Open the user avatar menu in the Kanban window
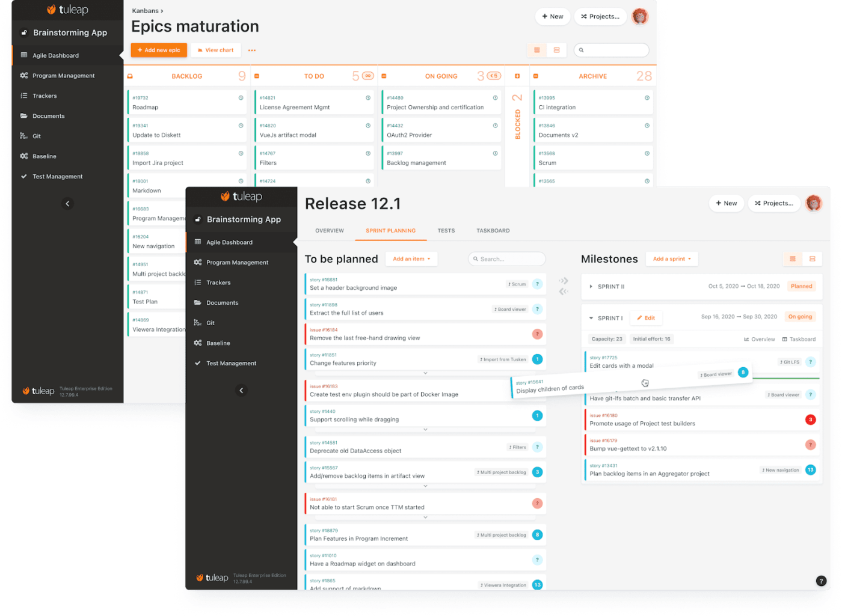Viewport: 842px width, 616px height. (x=640, y=16)
